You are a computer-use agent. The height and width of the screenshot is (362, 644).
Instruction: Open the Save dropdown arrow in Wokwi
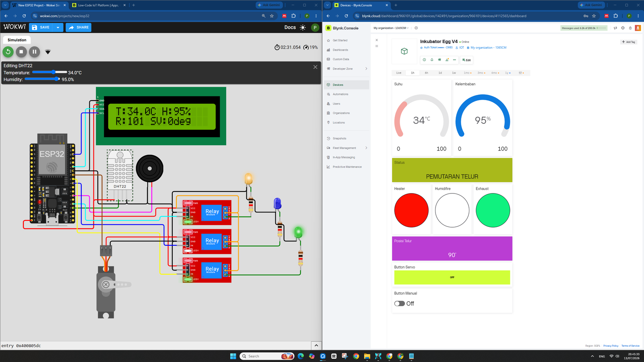pos(58,27)
